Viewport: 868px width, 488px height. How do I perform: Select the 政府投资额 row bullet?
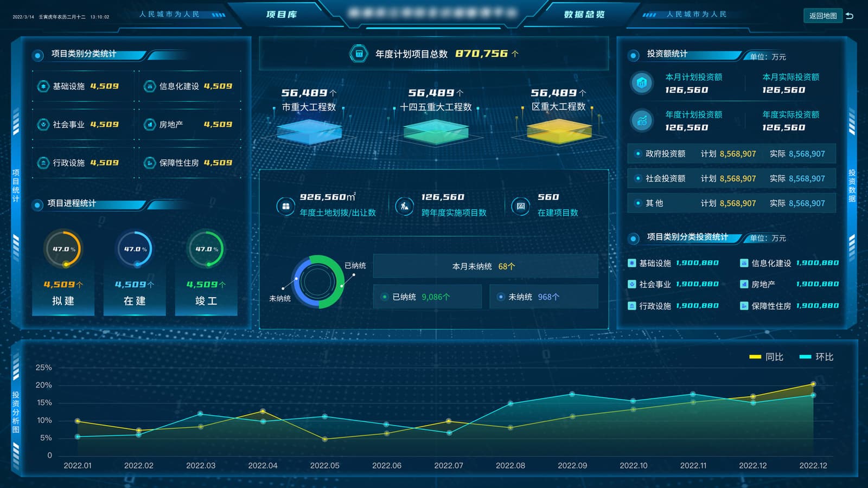[x=638, y=153]
